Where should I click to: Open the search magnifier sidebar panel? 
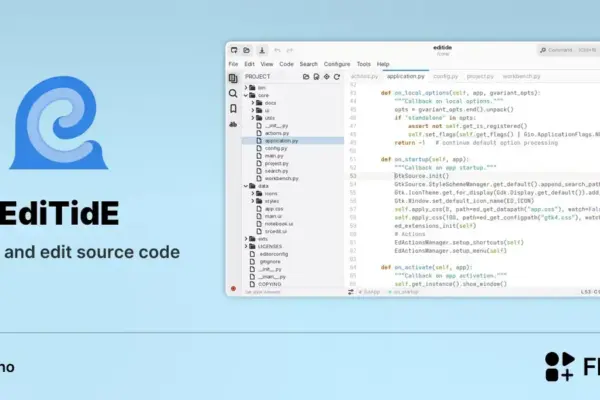pyautogui.click(x=233, y=93)
